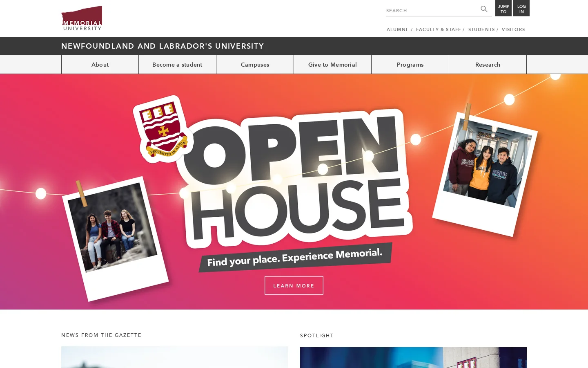
Task: Click the university crest on the banner
Action: coord(163,130)
